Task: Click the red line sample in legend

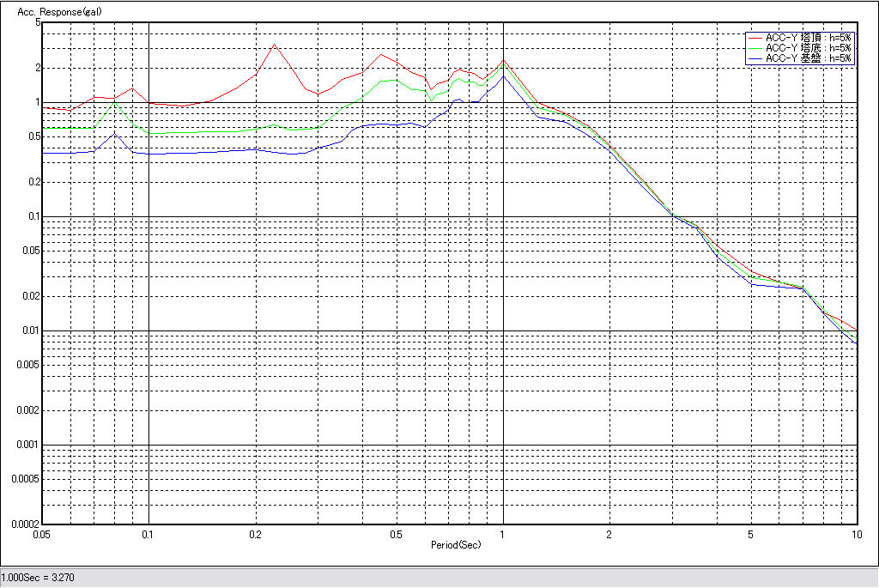Action: pyautogui.click(x=755, y=38)
